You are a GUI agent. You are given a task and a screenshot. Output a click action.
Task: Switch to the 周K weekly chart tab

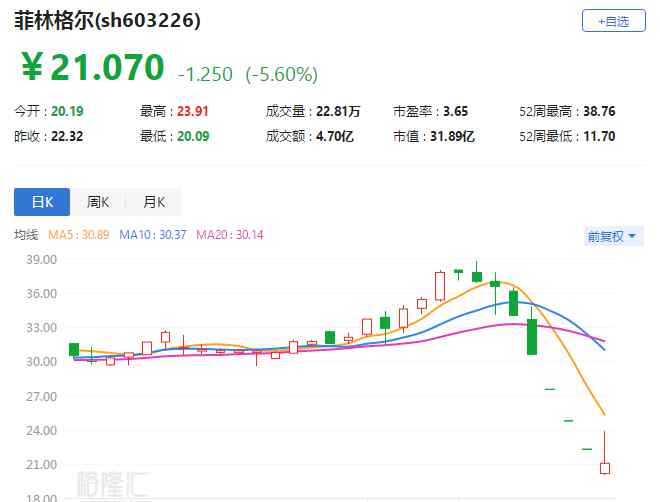click(98, 202)
